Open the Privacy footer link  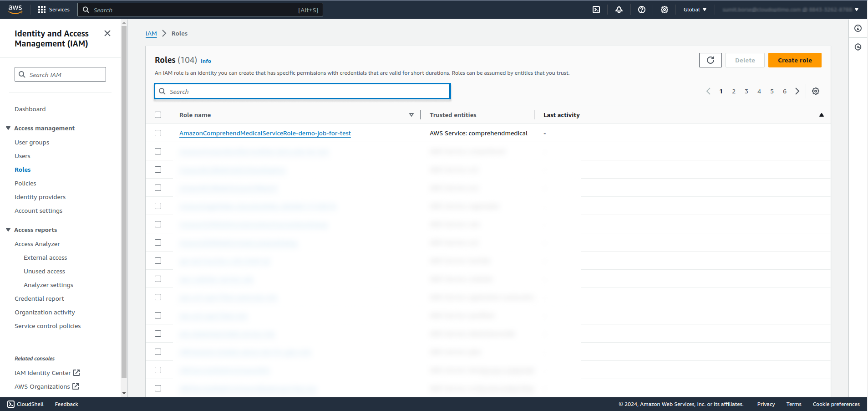tap(766, 404)
